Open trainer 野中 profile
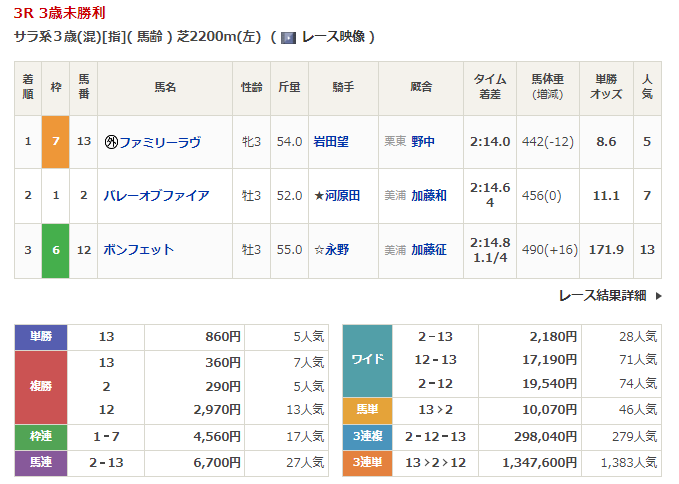The height and width of the screenshot is (484, 679). [422, 142]
